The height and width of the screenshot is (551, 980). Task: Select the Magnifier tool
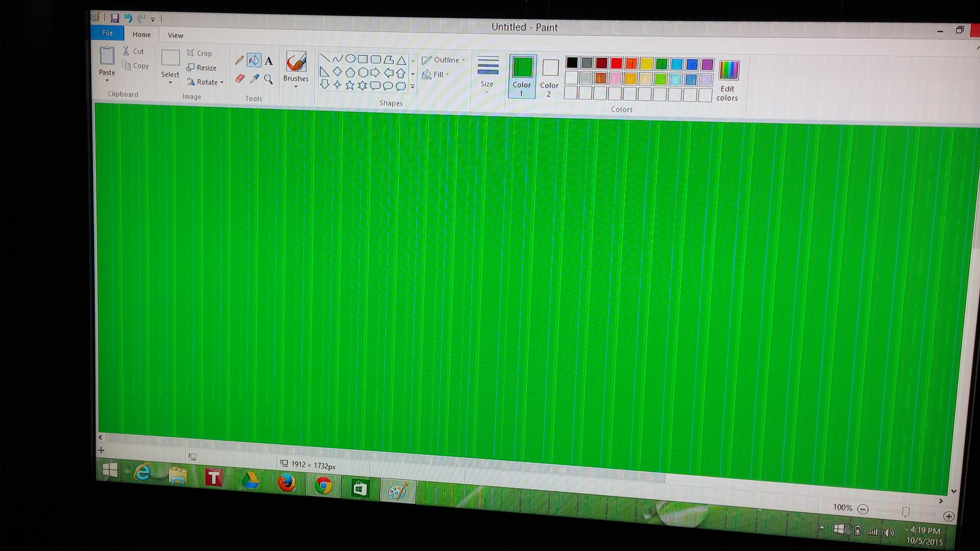[269, 79]
